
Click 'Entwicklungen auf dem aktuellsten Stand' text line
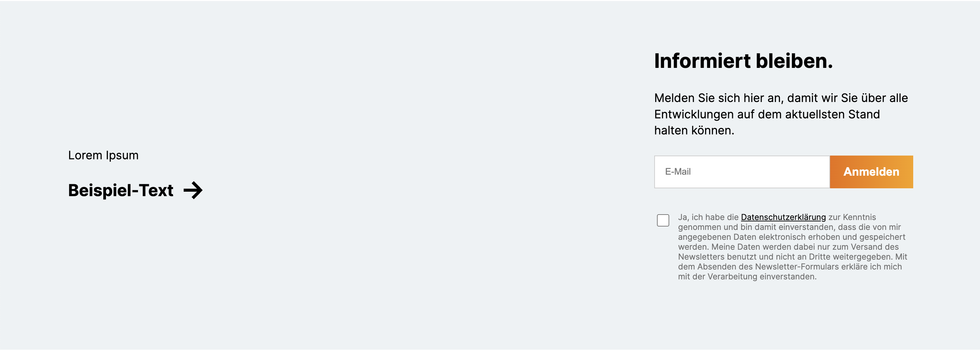click(x=767, y=114)
